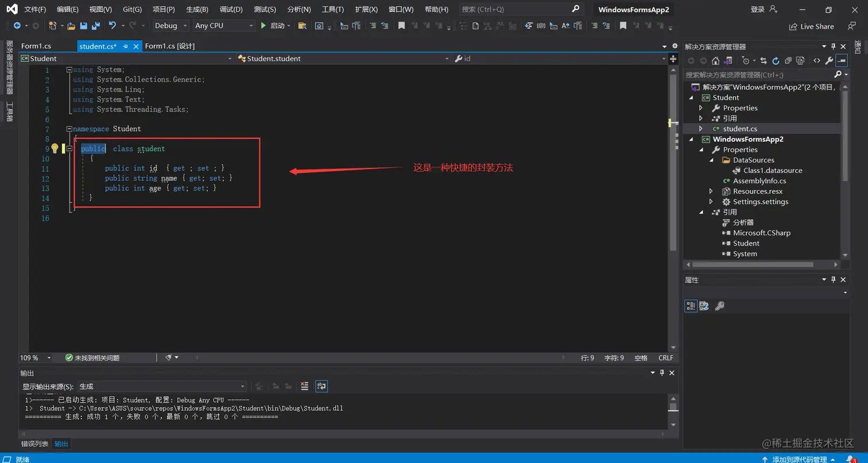Click the search magnifier in the title bar
The height and width of the screenshot is (463, 868).
coord(576,9)
